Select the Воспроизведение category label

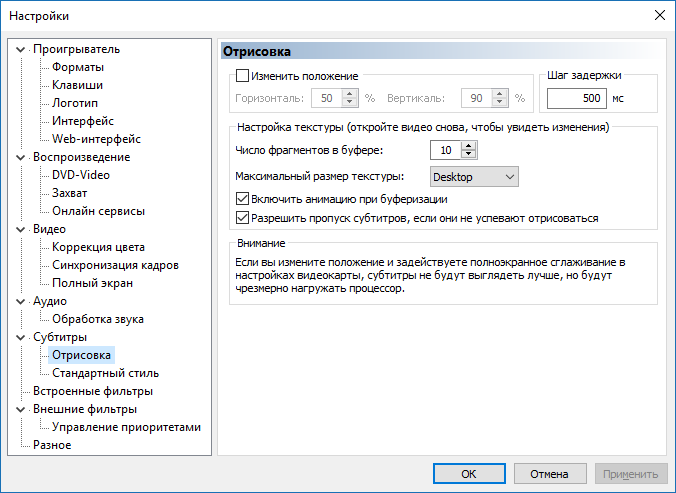click(x=82, y=157)
